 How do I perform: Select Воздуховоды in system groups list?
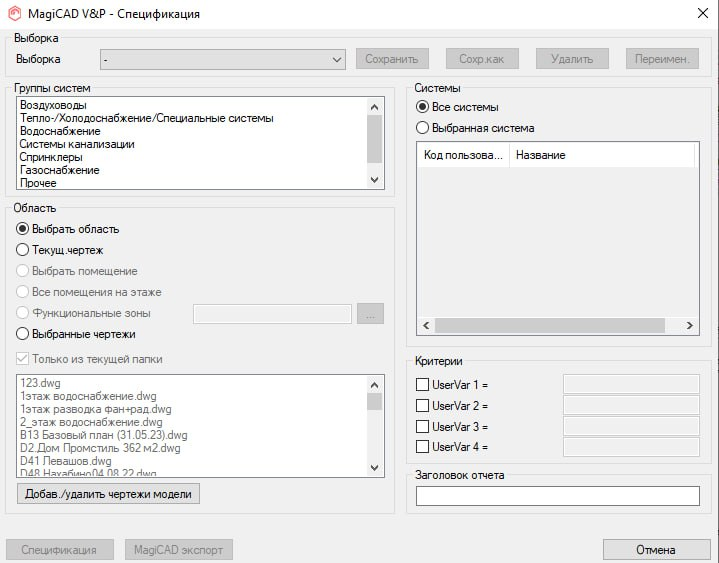[x=53, y=105]
